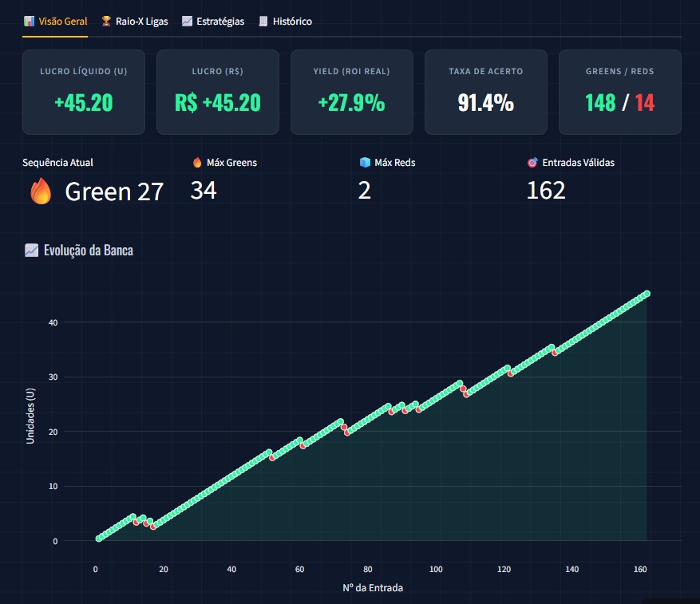This screenshot has height=604, width=700.
Task: Select the Lucro Líquido (U) card
Action: 84,92
